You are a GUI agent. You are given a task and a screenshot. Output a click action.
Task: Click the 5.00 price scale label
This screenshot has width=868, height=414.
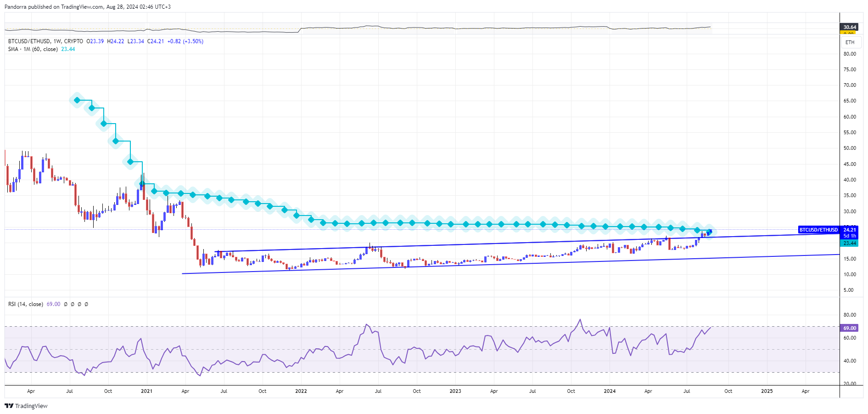point(849,290)
